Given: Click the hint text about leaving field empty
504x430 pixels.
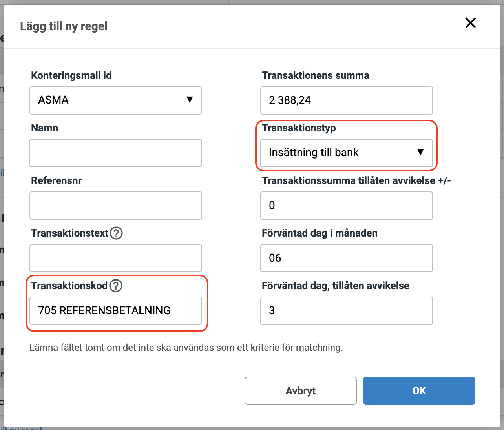Looking at the screenshot, I should click(186, 348).
